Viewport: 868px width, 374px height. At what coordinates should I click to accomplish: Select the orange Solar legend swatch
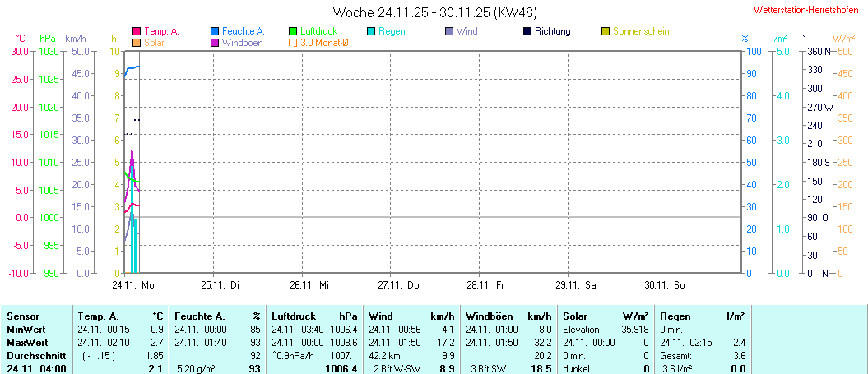point(137,42)
